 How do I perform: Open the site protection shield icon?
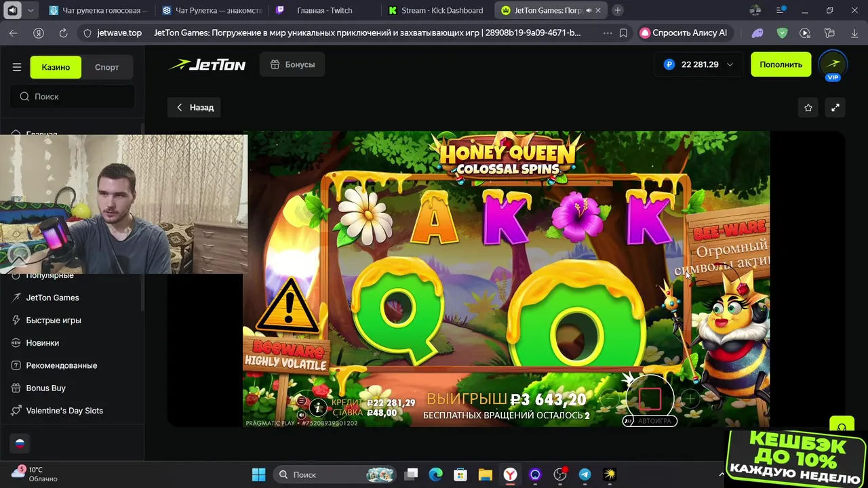(87, 33)
